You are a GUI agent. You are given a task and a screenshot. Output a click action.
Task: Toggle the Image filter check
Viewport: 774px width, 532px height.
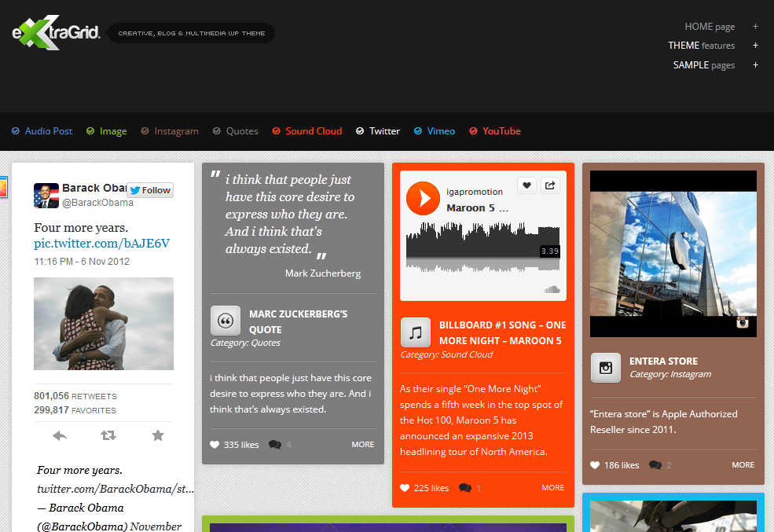(x=90, y=130)
